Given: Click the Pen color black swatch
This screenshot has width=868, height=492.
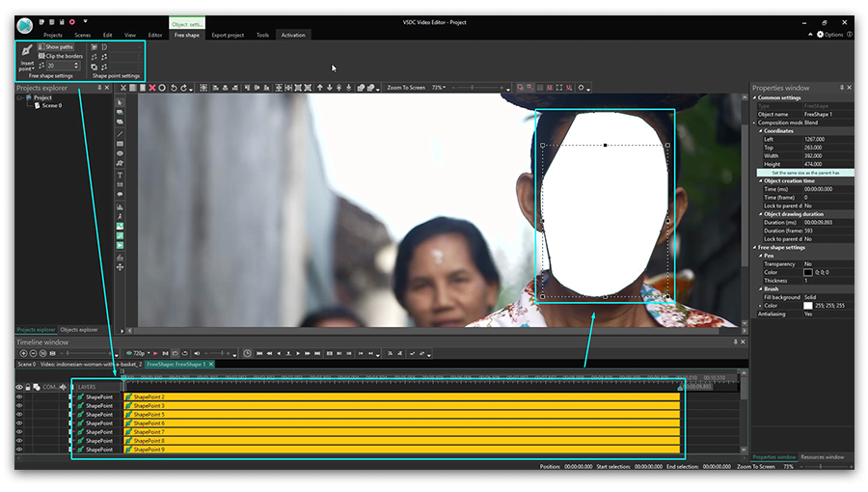Looking at the screenshot, I should click(x=808, y=273).
